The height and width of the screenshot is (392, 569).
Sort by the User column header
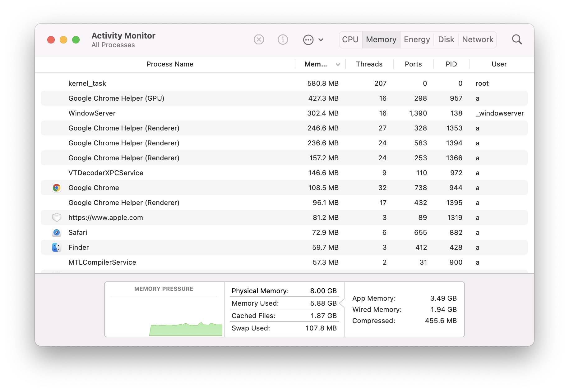coord(499,64)
